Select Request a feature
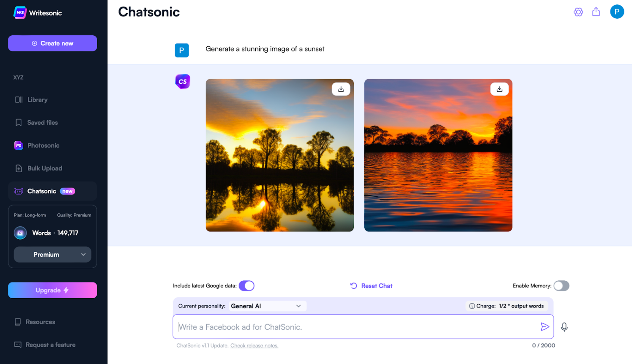The width and height of the screenshot is (632, 364). (50, 345)
